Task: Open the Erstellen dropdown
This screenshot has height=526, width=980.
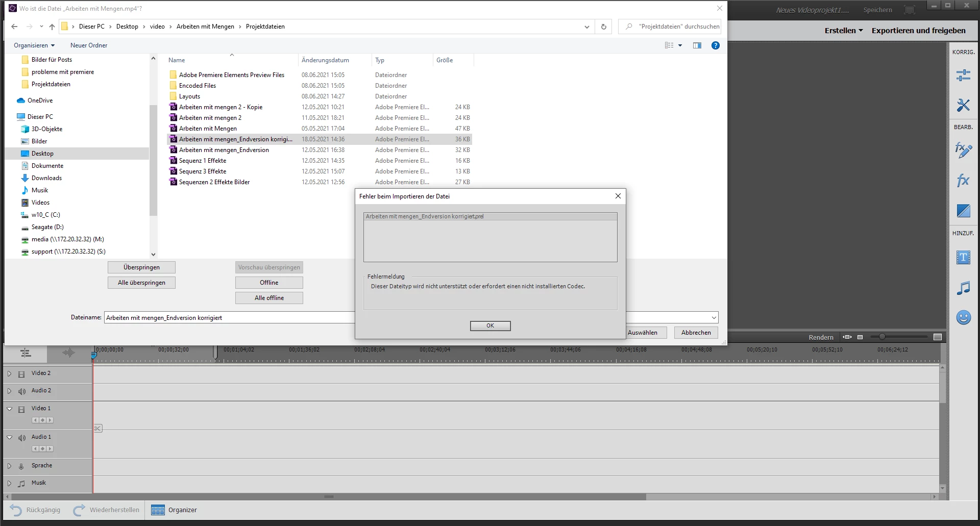Action: pyautogui.click(x=844, y=31)
